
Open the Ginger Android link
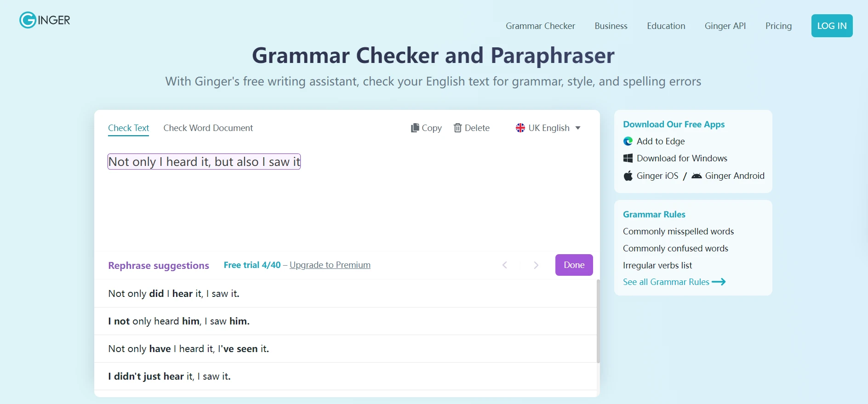click(735, 176)
